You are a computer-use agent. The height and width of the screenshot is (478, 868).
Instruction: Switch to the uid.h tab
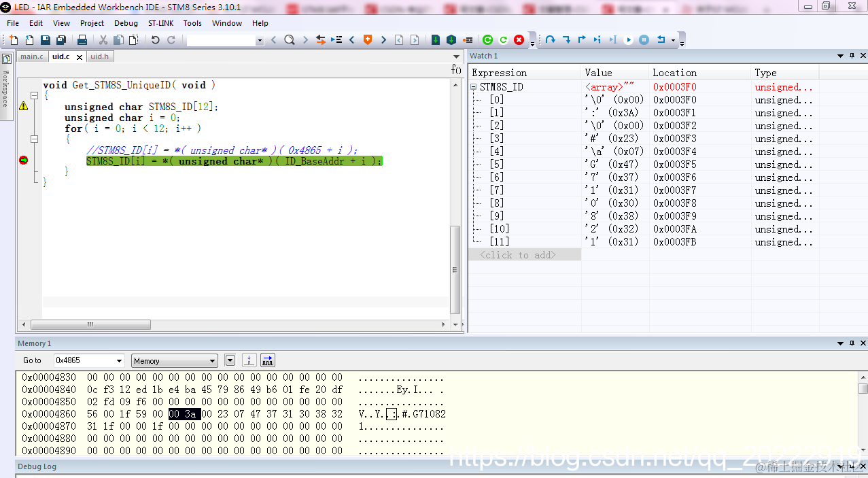99,56
